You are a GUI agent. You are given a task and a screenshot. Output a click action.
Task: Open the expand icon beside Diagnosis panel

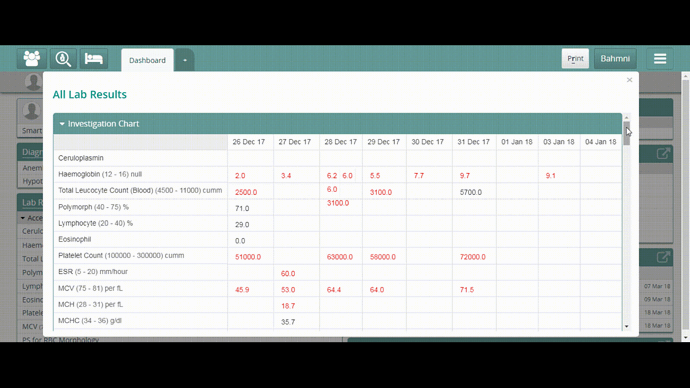point(663,154)
